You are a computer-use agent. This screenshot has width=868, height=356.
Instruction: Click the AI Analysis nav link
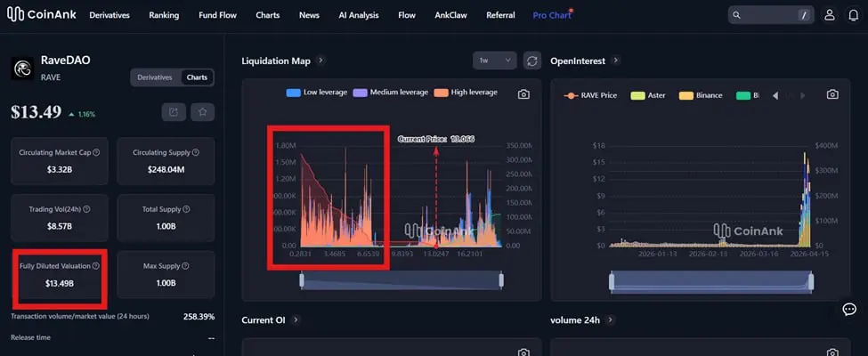[x=359, y=15]
